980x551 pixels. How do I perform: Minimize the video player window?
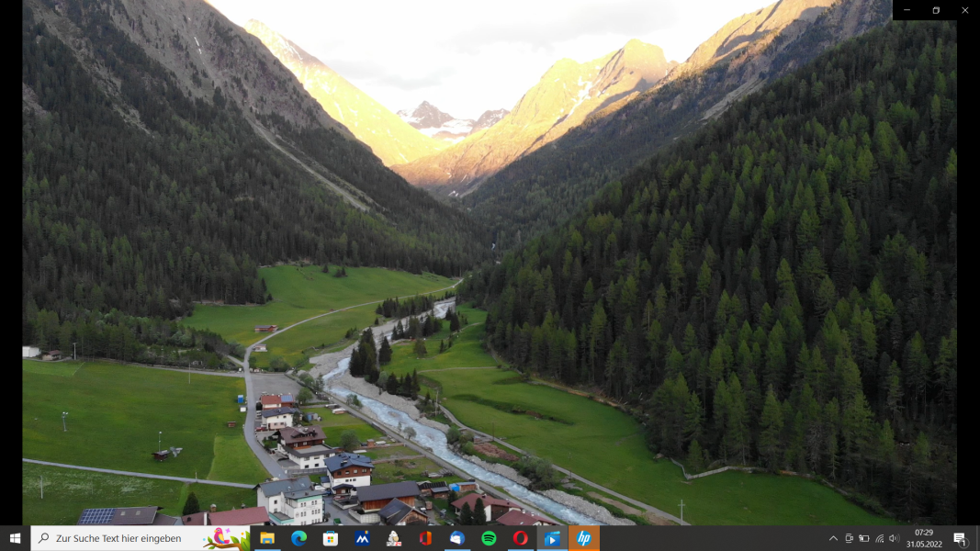(907, 10)
